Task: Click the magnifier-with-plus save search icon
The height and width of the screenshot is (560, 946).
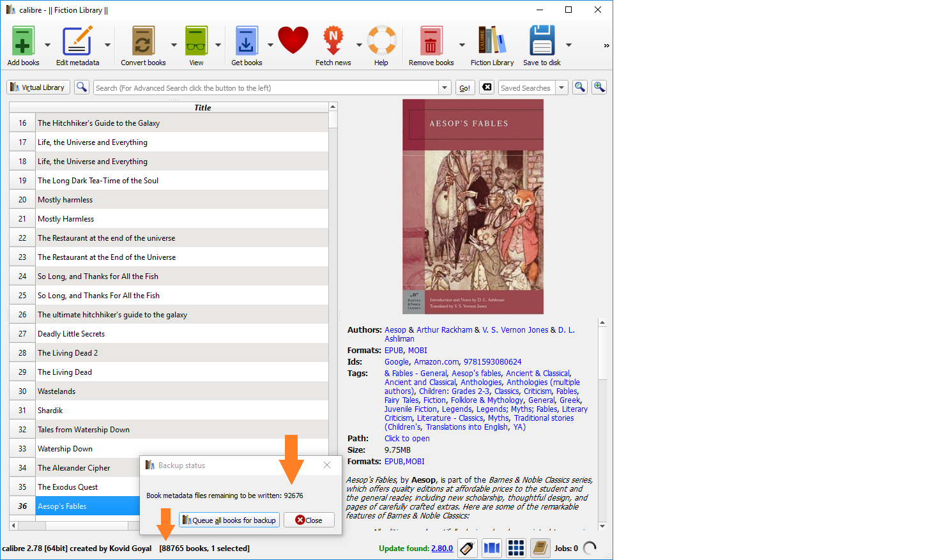Action: point(599,87)
